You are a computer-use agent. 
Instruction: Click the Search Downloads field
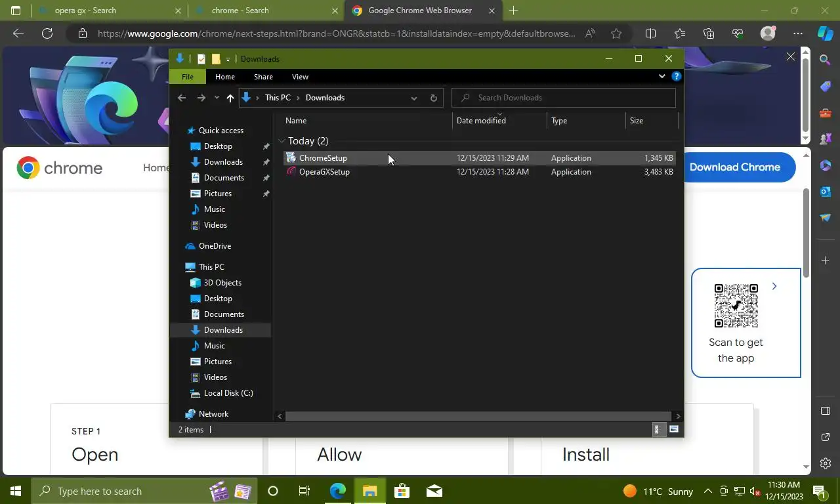[x=564, y=98]
